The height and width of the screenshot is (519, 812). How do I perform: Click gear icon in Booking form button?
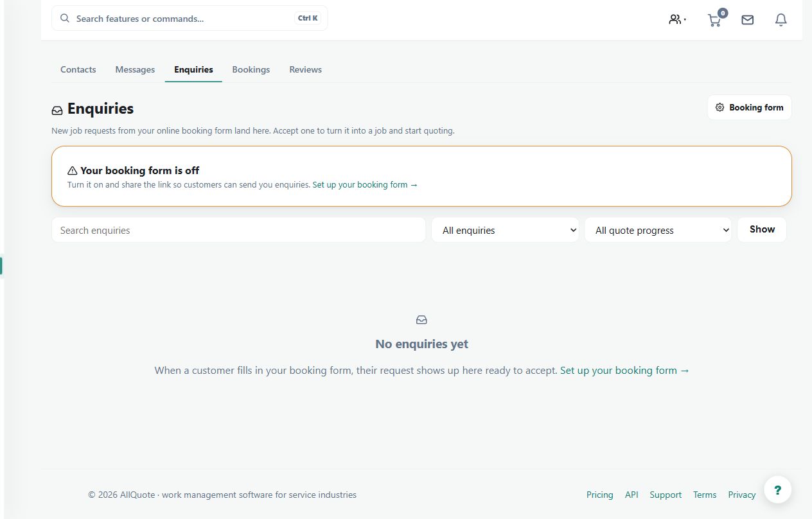point(719,107)
